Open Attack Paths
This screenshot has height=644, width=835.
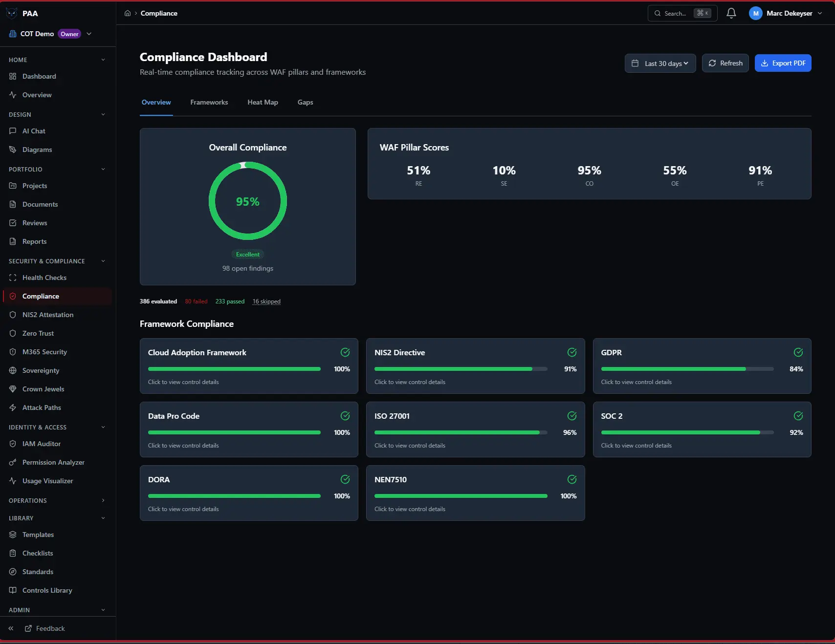click(57, 408)
